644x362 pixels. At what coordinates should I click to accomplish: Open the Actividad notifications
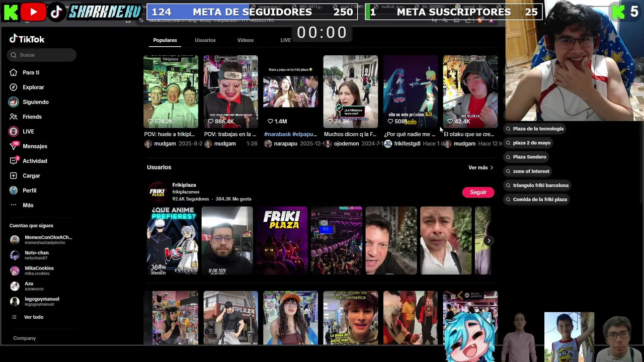35,161
